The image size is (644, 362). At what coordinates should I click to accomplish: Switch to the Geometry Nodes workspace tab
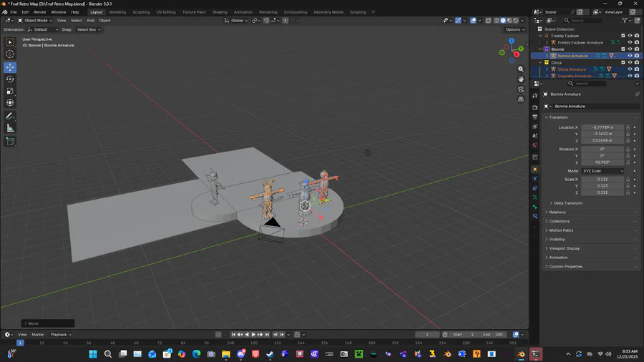pos(328,12)
